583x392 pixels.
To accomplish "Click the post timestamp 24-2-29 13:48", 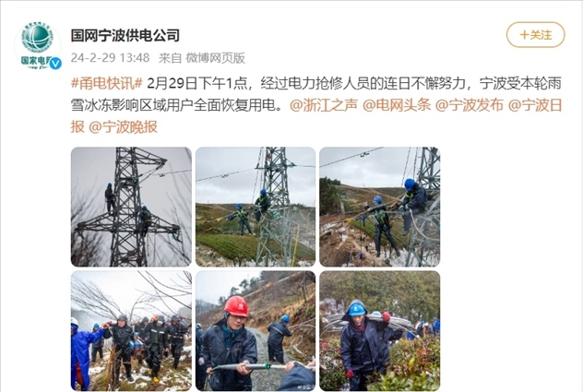I will tap(110, 58).
